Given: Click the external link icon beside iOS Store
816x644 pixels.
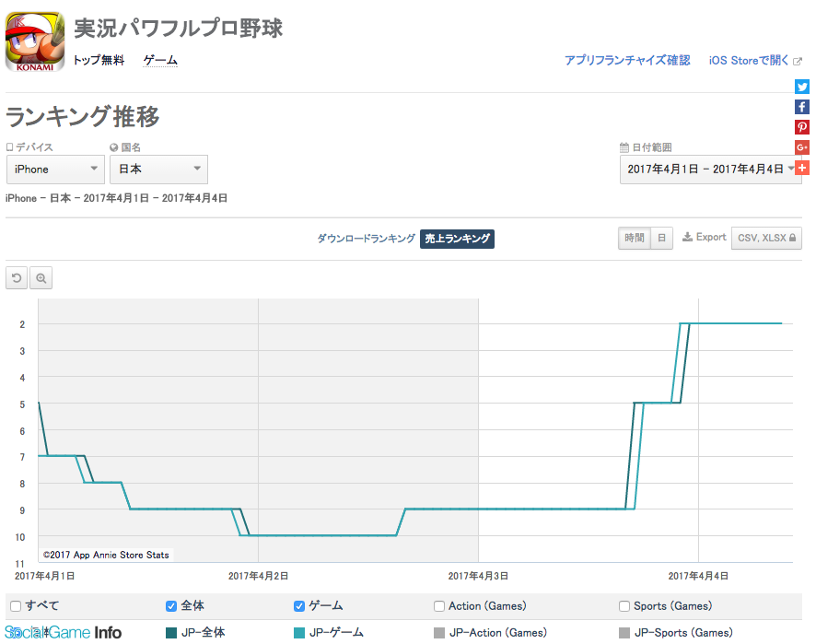Looking at the screenshot, I should tap(798, 62).
